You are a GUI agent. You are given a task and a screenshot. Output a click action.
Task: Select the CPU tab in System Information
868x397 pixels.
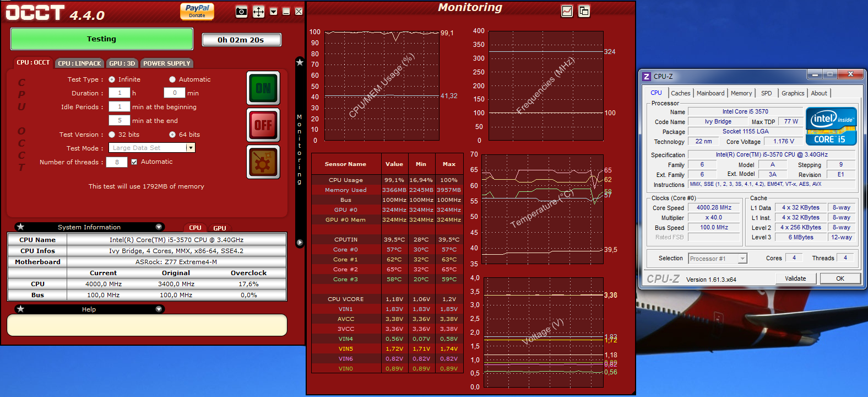[x=195, y=228]
